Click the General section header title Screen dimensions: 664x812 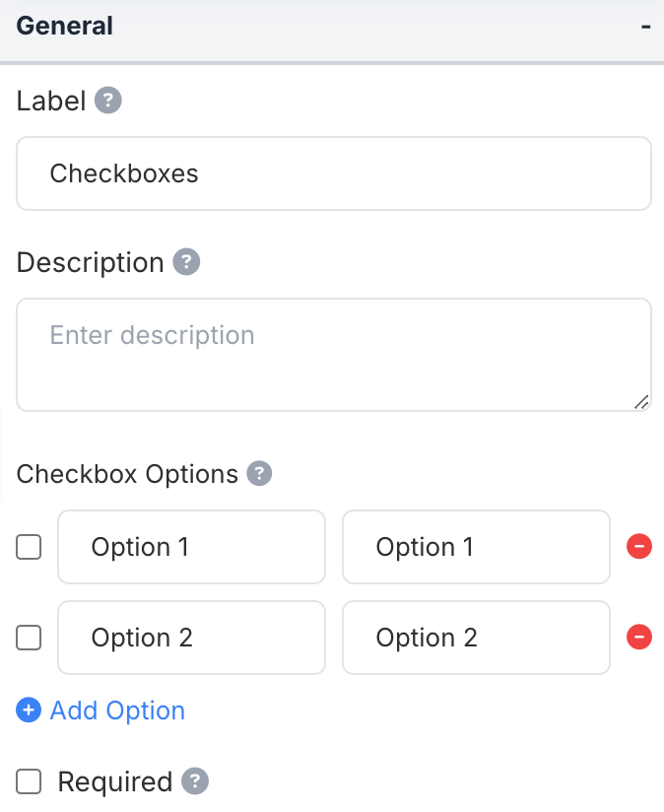click(65, 27)
